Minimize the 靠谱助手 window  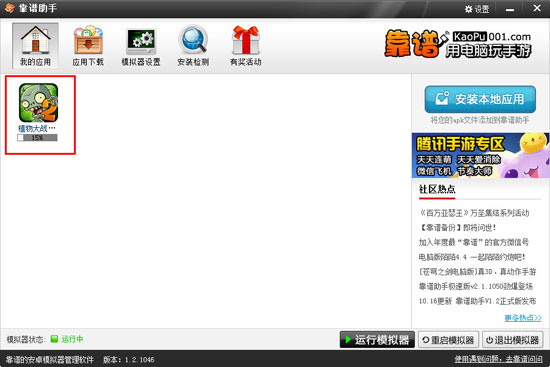[510, 9]
